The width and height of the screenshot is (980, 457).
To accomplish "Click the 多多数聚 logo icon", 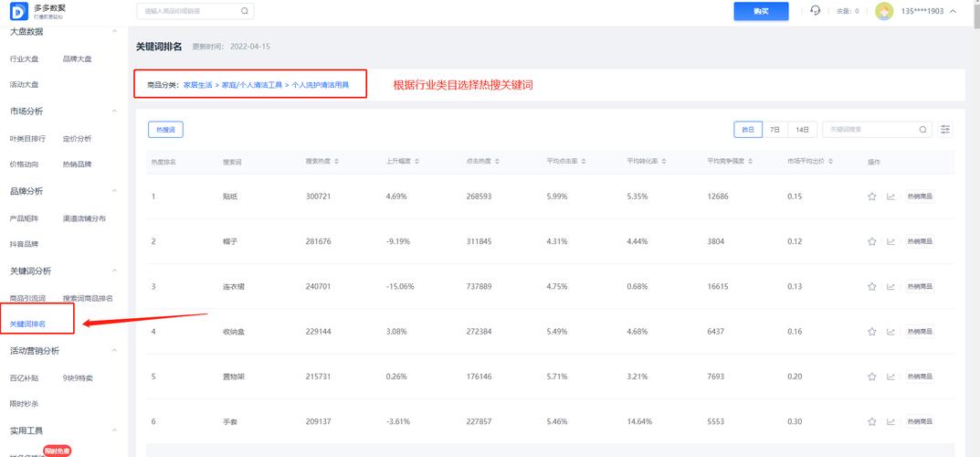I will pyautogui.click(x=19, y=11).
